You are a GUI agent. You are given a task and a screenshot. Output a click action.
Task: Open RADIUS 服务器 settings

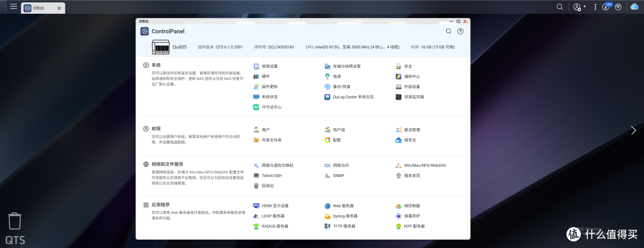pos(271,226)
